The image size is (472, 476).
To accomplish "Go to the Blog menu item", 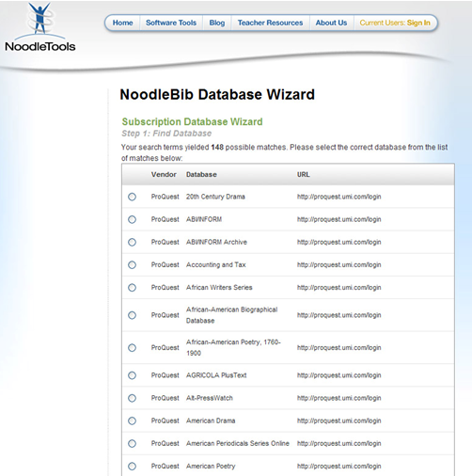I will 217,23.
